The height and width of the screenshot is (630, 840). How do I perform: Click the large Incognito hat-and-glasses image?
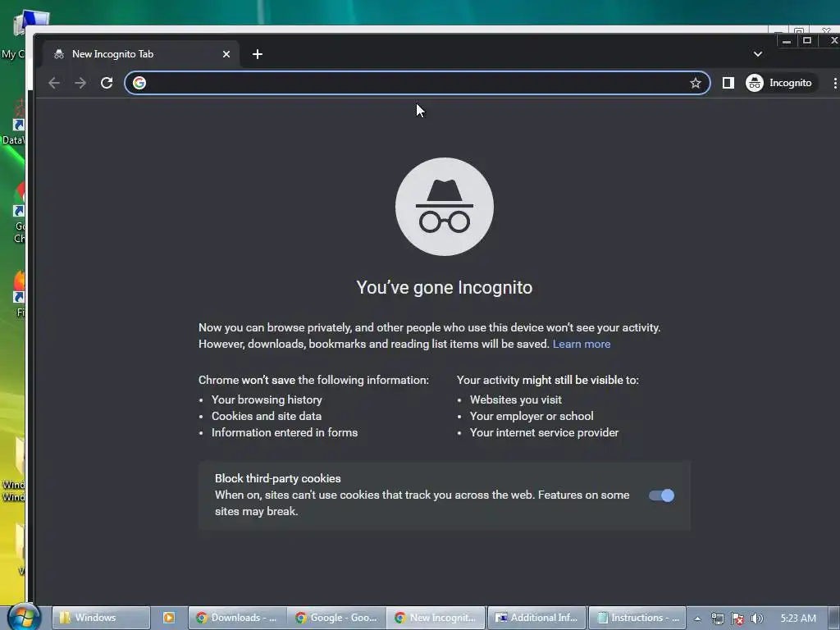[x=444, y=206]
